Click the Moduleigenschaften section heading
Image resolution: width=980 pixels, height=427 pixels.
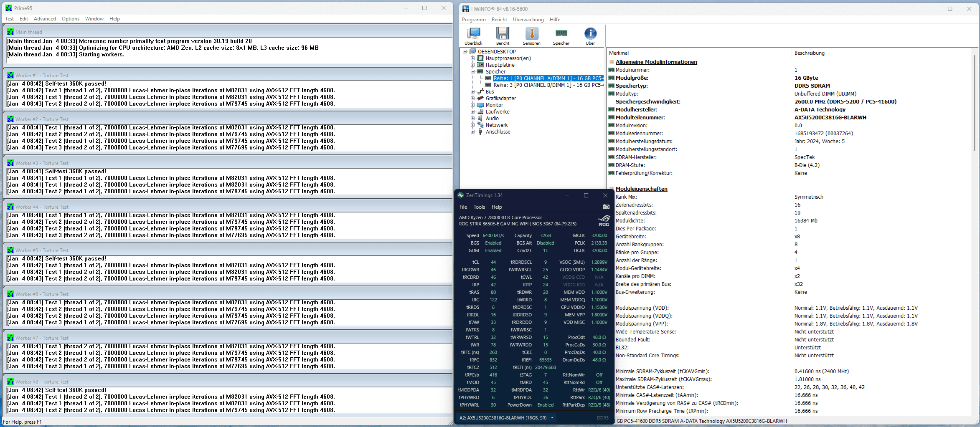click(x=641, y=189)
